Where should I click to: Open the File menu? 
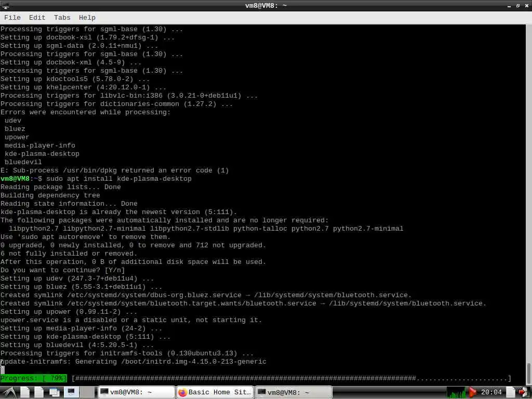click(12, 18)
